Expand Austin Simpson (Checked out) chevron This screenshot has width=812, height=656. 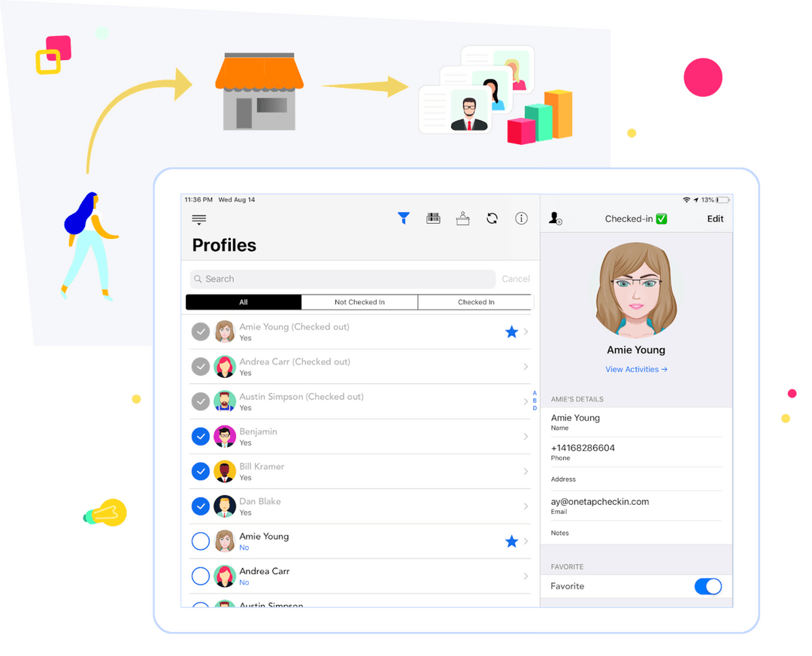click(x=526, y=402)
